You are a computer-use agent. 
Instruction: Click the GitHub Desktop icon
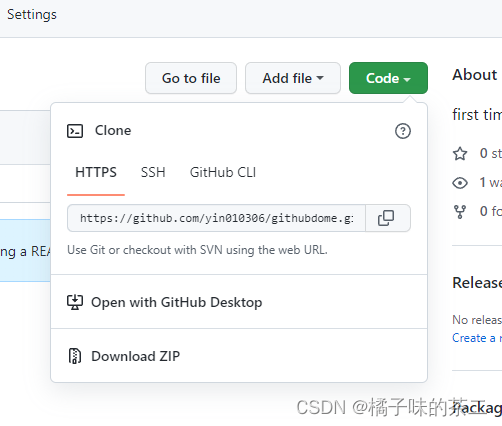(75, 302)
